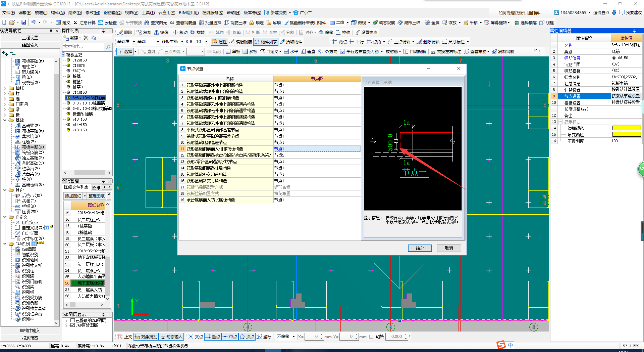Open the 视图(V) menu
Viewport: 644px width, 352px height.
[131, 13]
